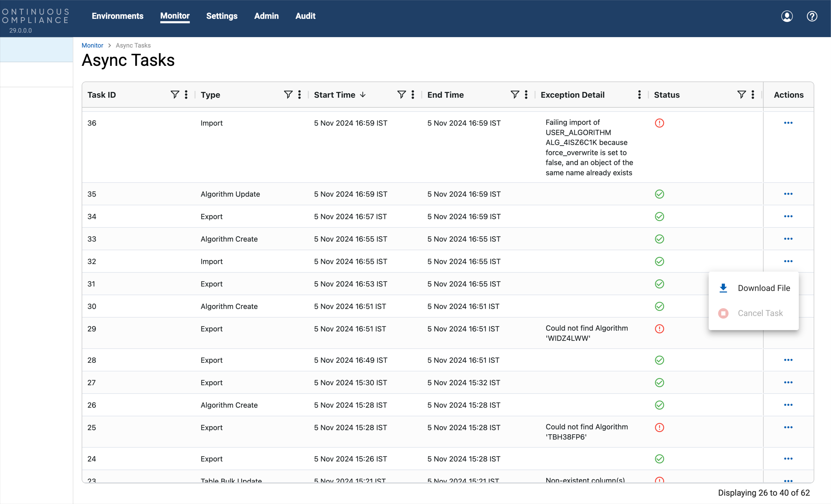Click the Cancel Task option

tap(760, 313)
